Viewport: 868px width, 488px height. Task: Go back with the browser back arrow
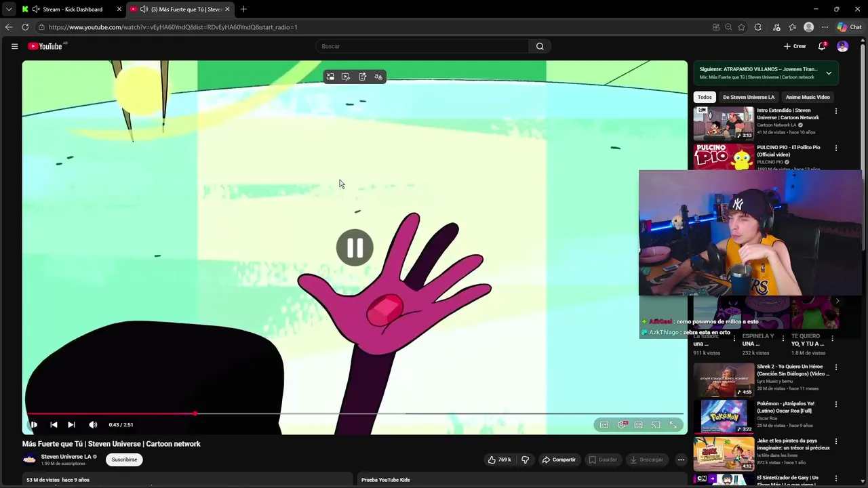coord(9,27)
